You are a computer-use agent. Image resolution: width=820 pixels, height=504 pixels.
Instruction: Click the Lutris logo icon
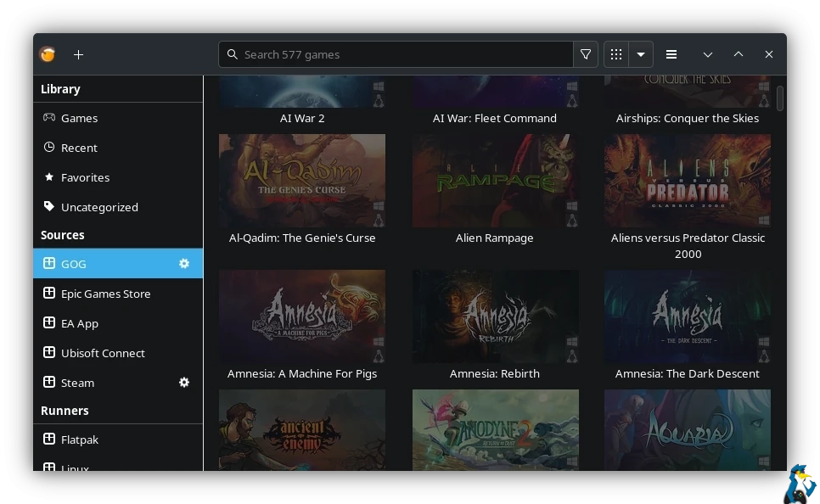coord(48,54)
